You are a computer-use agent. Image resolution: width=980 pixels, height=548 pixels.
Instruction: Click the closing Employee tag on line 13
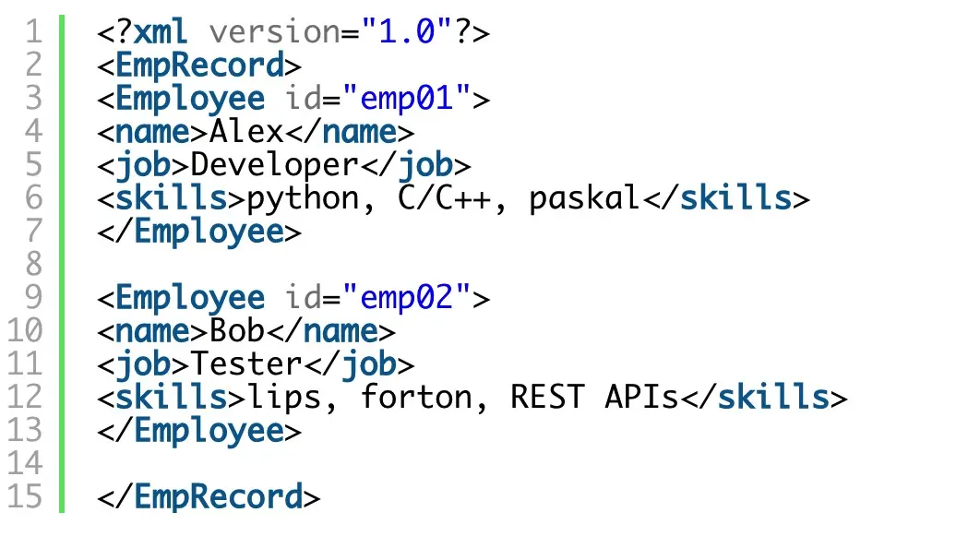[199, 430]
